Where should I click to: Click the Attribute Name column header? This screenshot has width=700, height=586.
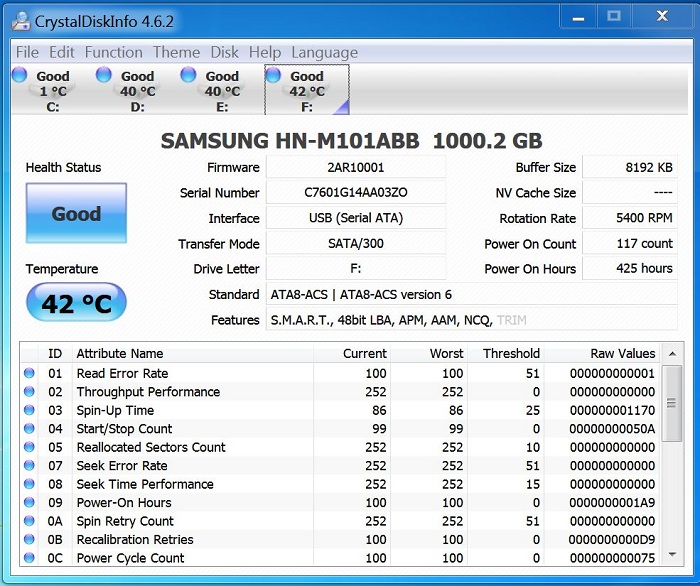(x=120, y=353)
